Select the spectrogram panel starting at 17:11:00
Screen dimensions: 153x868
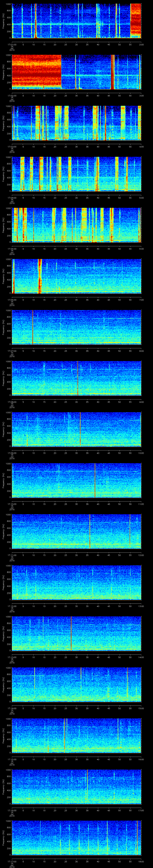76,531
